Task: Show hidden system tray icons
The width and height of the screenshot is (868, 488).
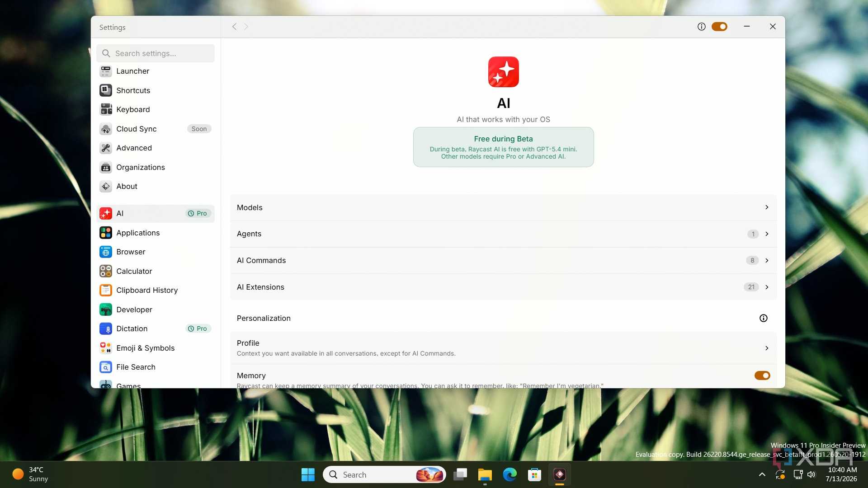Action: point(762,474)
